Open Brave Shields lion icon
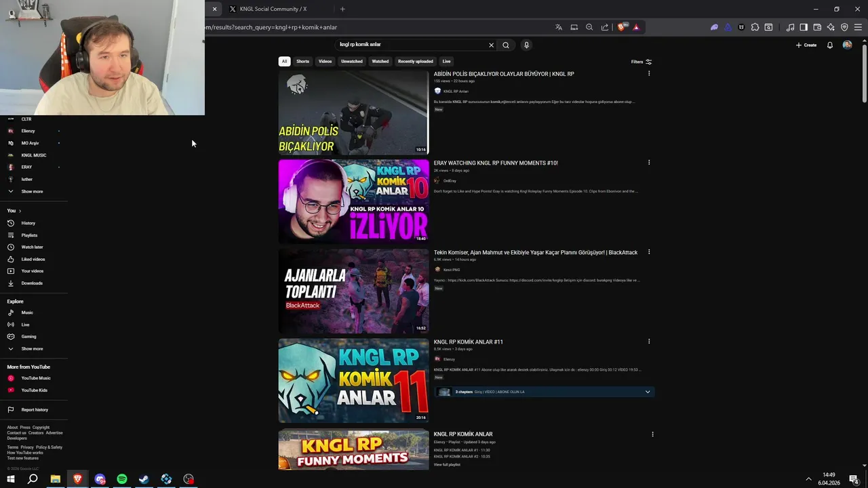 click(x=621, y=27)
